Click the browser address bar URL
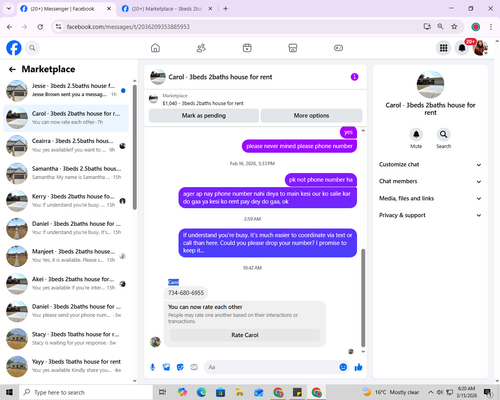This screenshot has height=400, width=500. 128,27
